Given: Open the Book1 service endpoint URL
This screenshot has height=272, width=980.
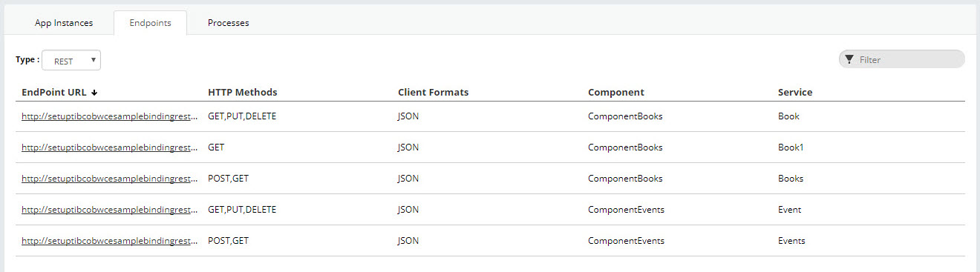Looking at the screenshot, I should point(111,147).
